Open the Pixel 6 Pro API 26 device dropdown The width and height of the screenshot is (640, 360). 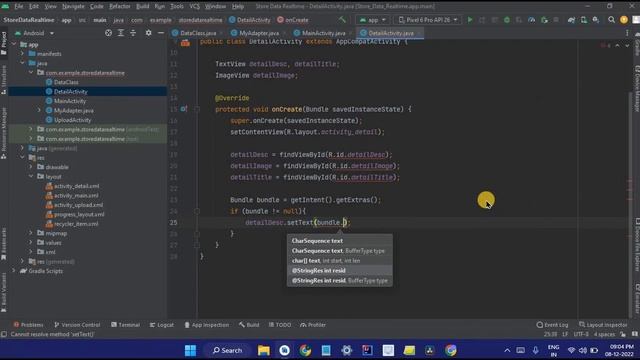pos(427,20)
